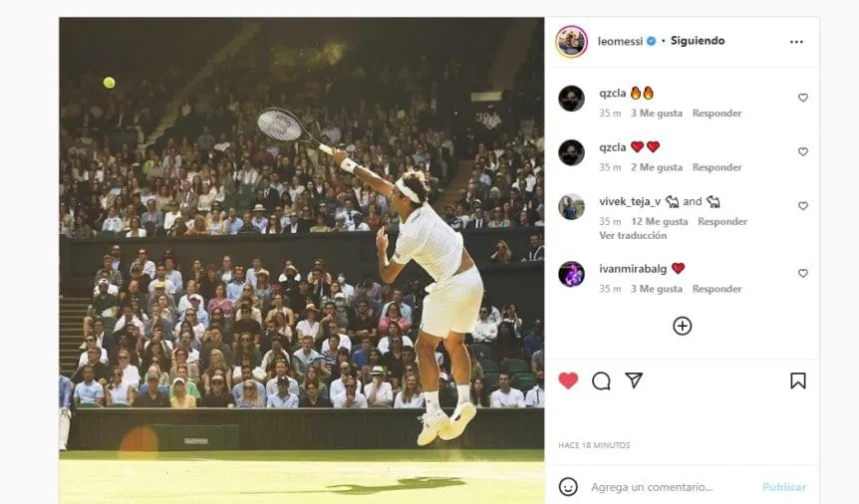Open leomessi profile picture avatar
Screen dimensions: 859x504
(571, 42)
